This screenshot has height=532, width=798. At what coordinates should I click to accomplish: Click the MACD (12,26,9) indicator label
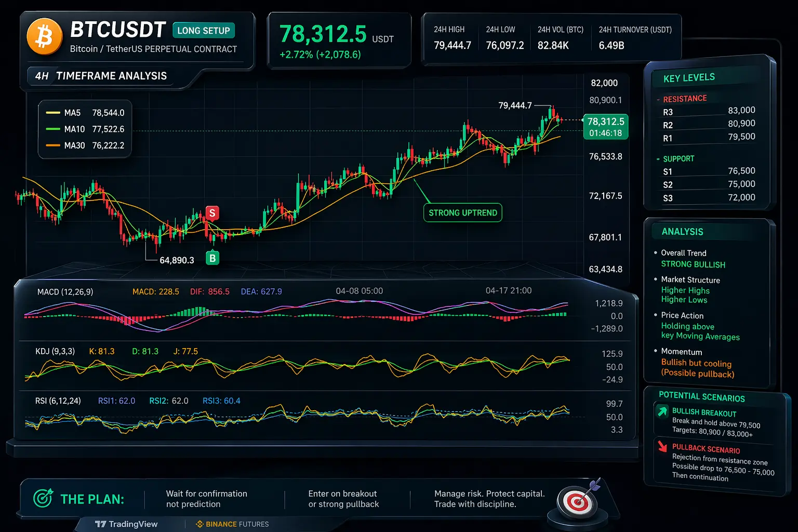pos(65,292)
